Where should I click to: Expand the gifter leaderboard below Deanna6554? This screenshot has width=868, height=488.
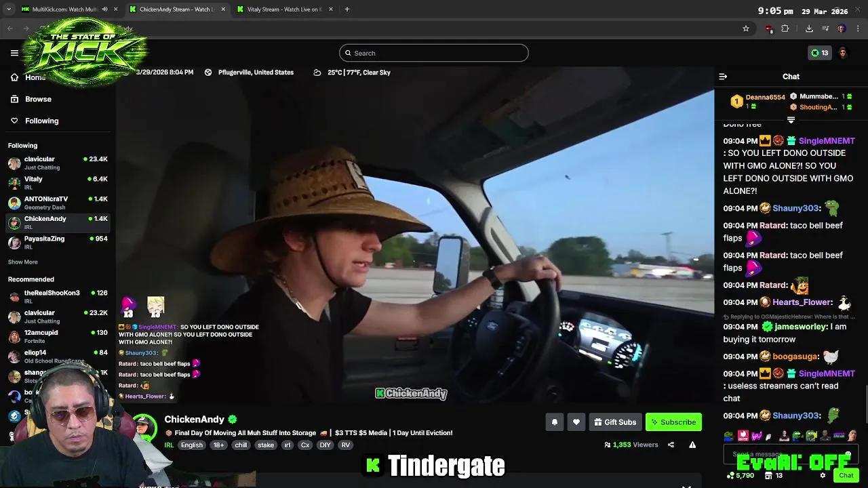click(x=791, y=120)
